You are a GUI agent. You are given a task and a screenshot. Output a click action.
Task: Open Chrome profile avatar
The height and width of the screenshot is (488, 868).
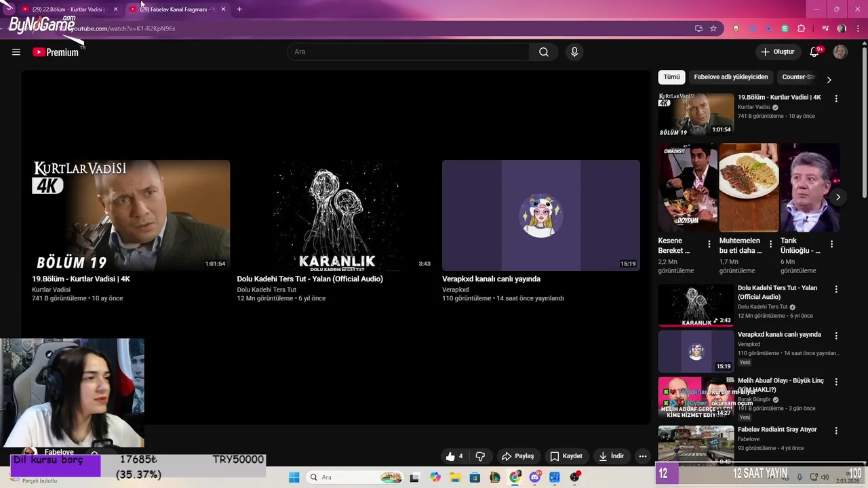click(x=842, y=28)
